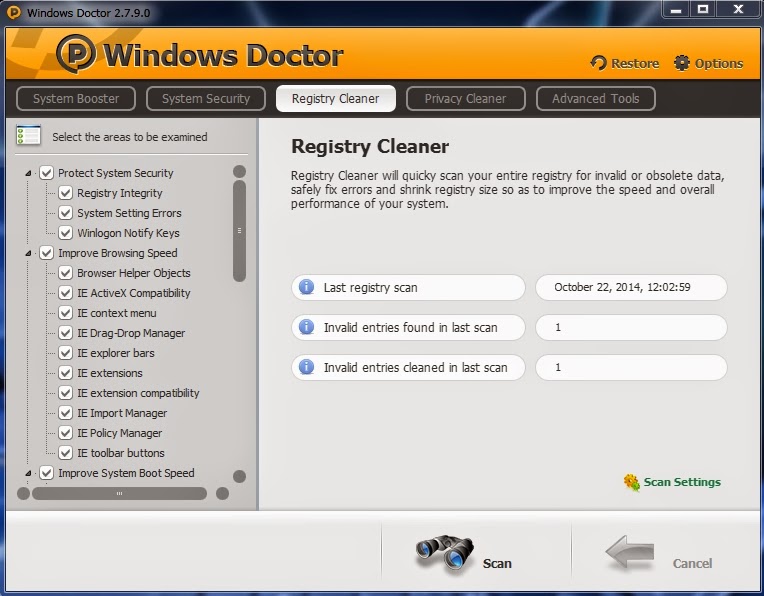Toggle Browser Helper Objects checkbox
Image resolution: width=764 pixels, height=596 pixels.
click(x=66, y=272)
